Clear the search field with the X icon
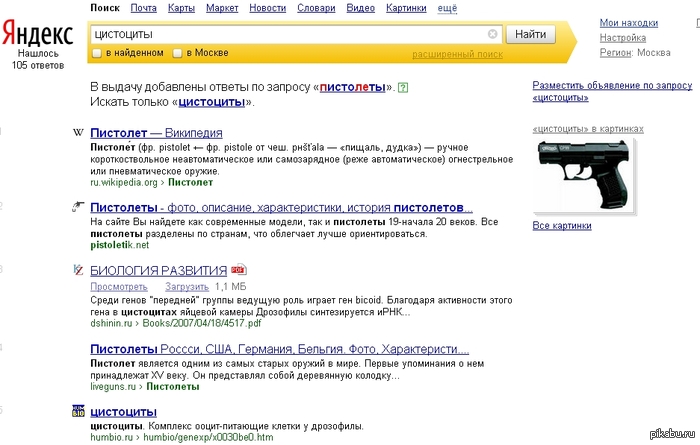The height and width of the screenshot is (445, 700). tap(492, 34)
